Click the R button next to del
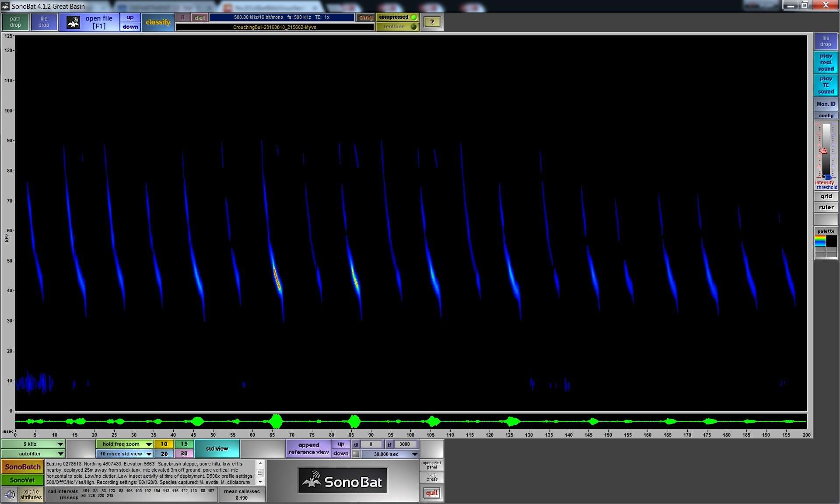The image size is (840, 504). [x=183, y=17]
